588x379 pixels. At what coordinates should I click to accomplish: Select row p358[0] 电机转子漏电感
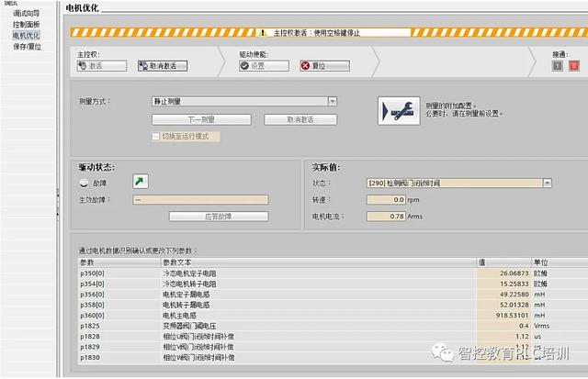tap(333, 305)
